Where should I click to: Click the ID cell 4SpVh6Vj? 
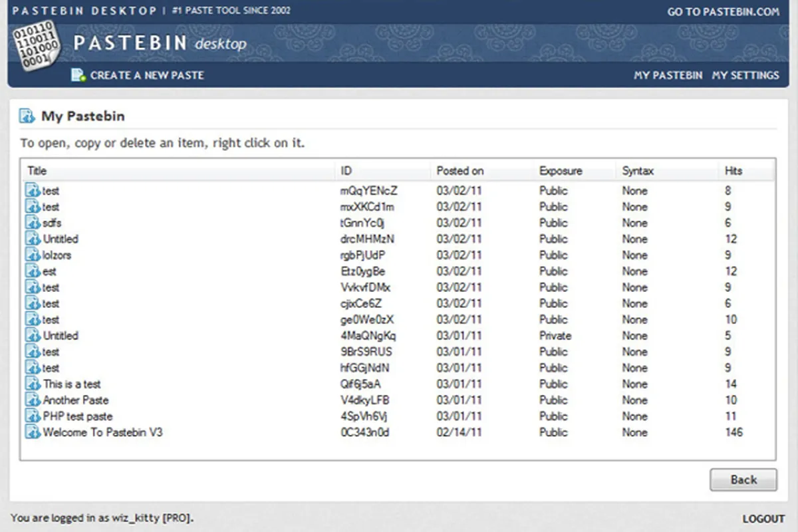tap(363, 416)
